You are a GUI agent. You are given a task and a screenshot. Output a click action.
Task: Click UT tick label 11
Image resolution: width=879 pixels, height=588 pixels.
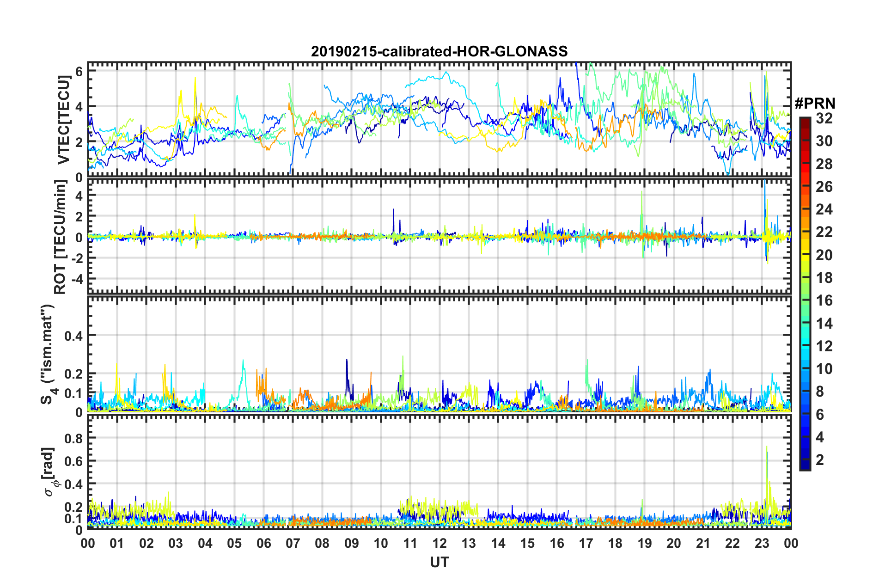410,543
